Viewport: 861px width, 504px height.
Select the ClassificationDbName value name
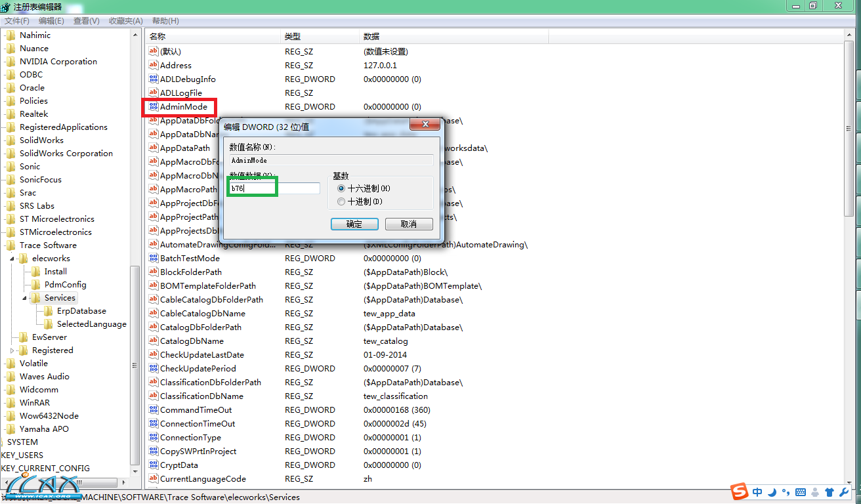[x=201, y=396]
